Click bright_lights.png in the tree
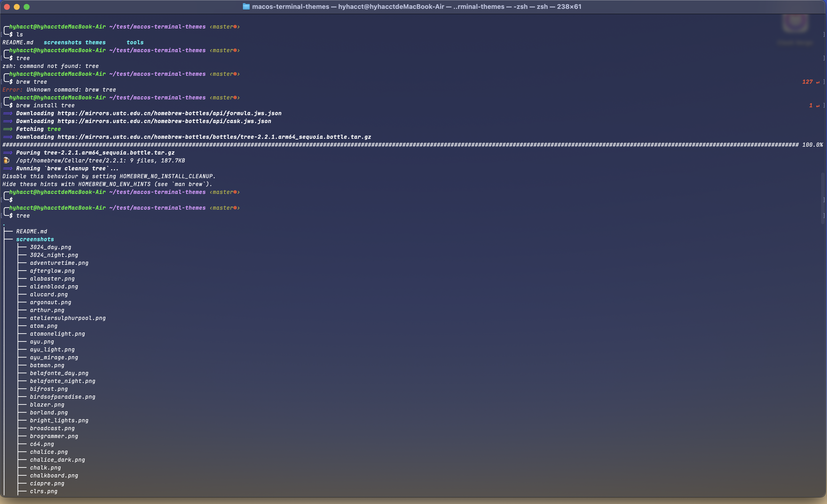This screenshot has height=504, width=827. tap(59, 421)
